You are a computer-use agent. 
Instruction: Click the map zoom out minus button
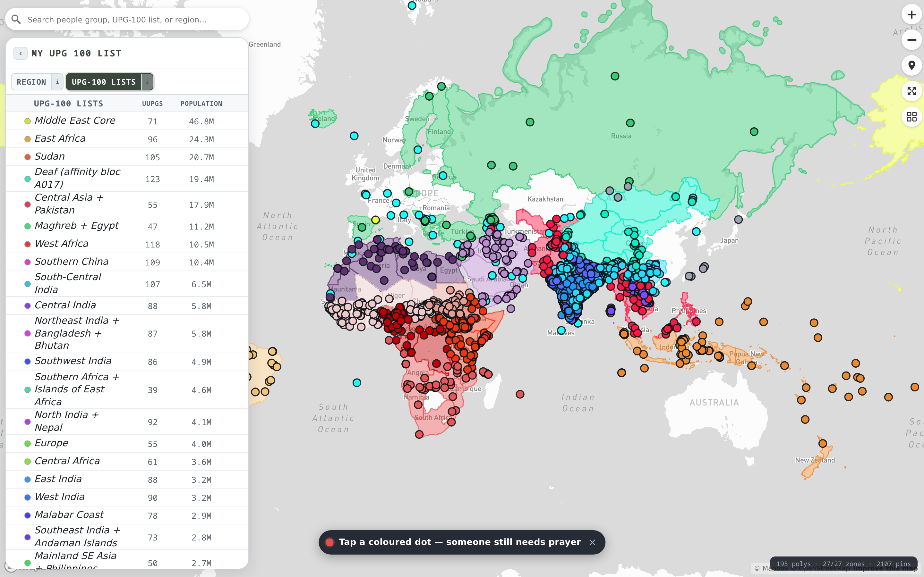[911, 40]
